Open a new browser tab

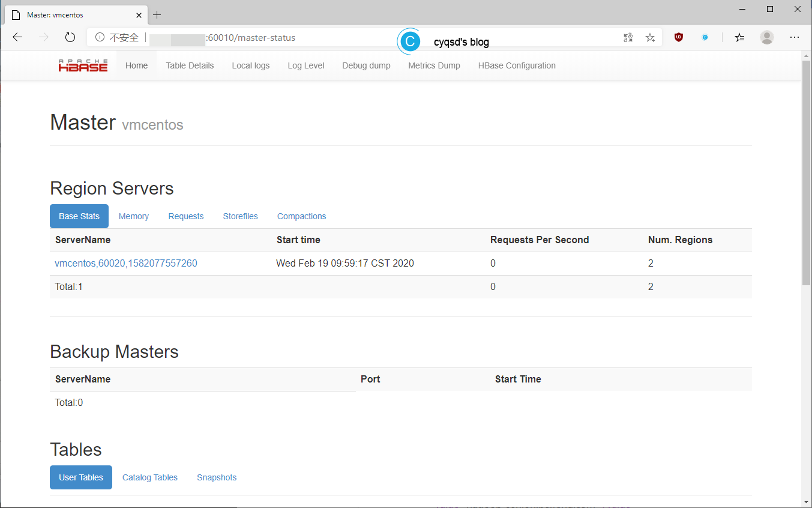157,14
